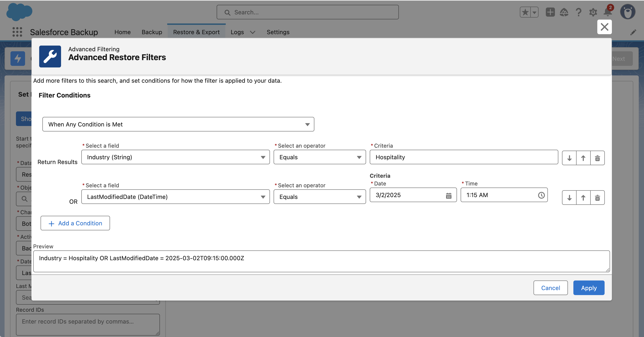
Task: Move the LastModifiedDate condition up
Action: pyautogui.click(x=583, y=198)
